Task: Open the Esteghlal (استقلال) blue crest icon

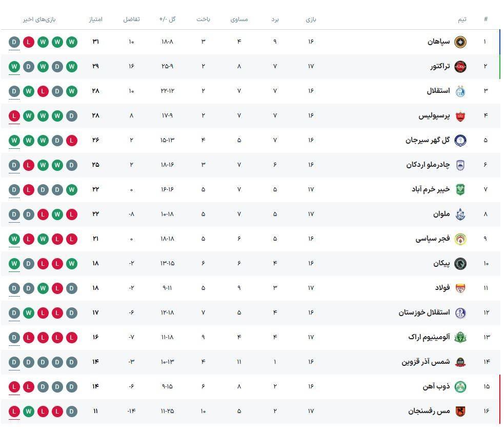Action: coord(460,91)
